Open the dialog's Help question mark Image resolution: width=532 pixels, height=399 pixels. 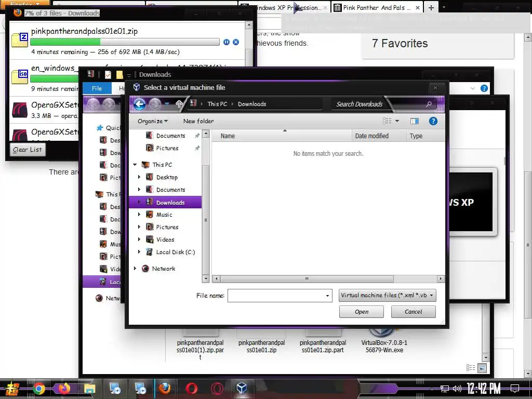[x=433, y=121]
